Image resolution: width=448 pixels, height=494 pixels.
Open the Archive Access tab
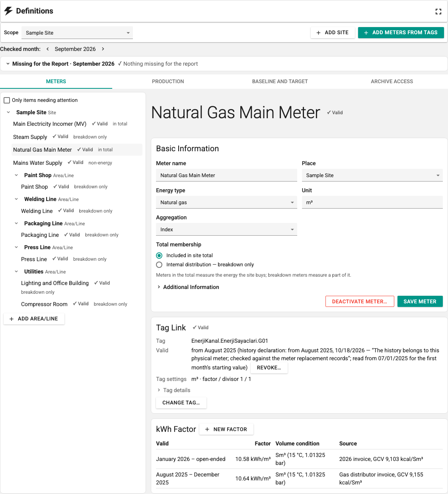coord(392,81)
